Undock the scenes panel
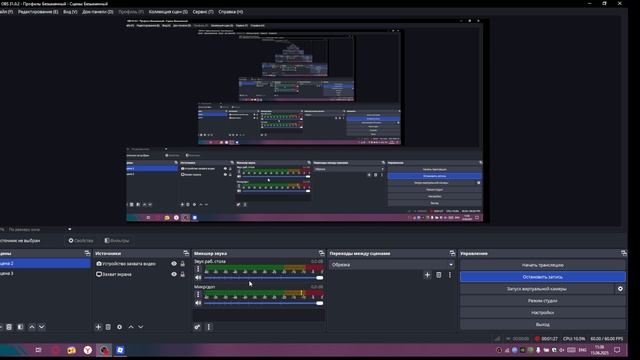Image resolution: width=640 pixels, height=360 pixels. pos(87,253)
